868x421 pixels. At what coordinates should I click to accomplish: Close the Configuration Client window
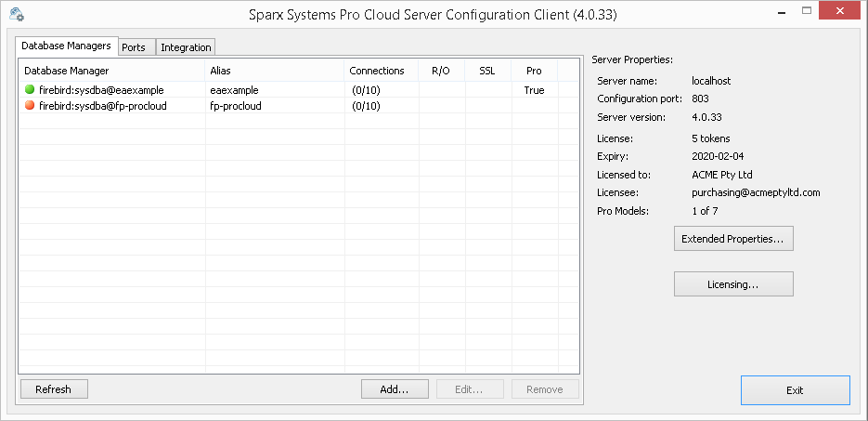(x=840, y=10)
